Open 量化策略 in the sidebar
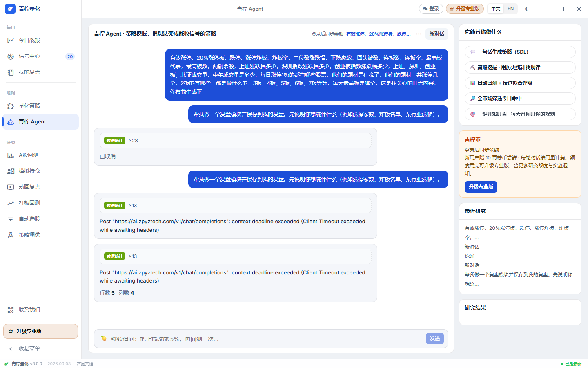588x368 pixels. click(x=40, y=105)
